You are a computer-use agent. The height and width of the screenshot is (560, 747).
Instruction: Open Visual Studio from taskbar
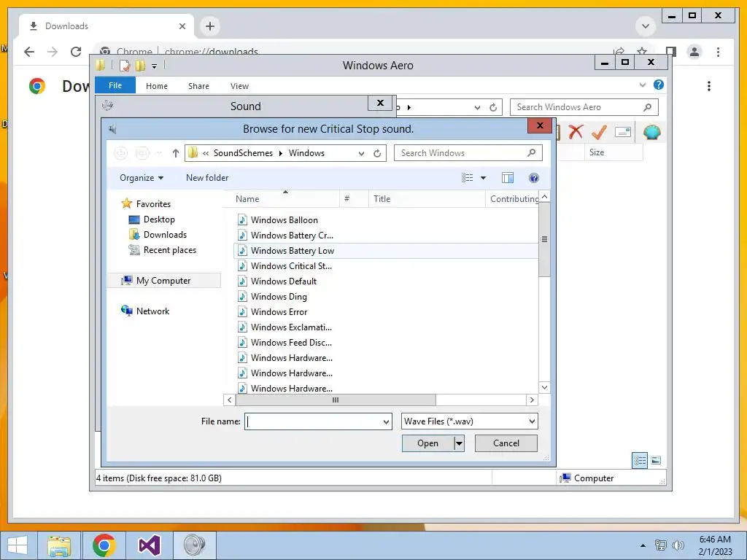(x=150, y=545)
